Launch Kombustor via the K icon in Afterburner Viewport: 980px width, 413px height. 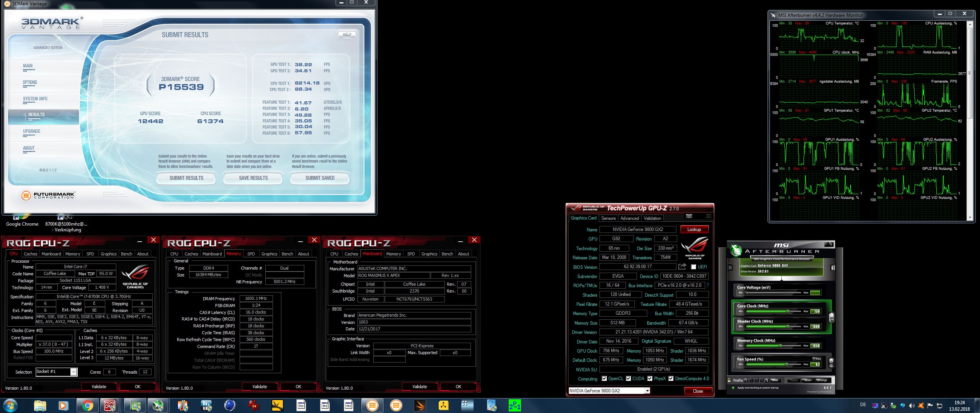(x=730, y=268)
